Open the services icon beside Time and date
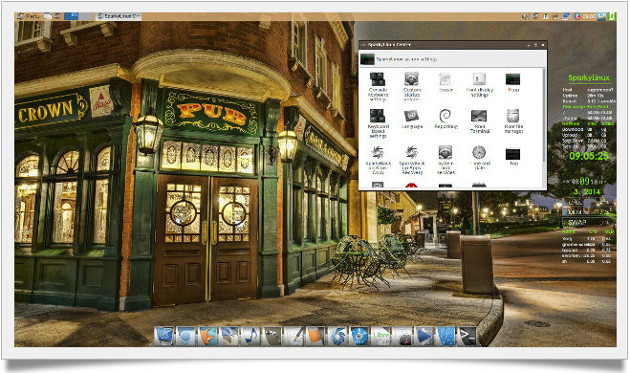 [446, 160]
